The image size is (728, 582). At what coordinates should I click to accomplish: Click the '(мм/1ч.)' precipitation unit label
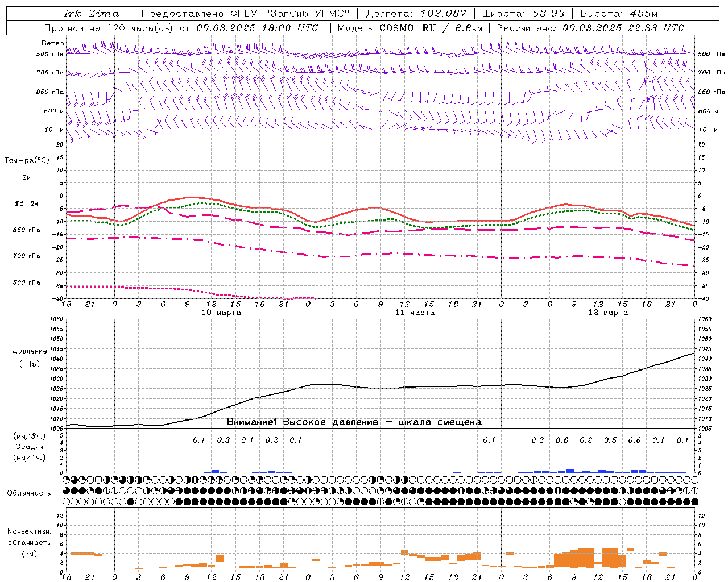pyautogui.click(x=30, y=458)
